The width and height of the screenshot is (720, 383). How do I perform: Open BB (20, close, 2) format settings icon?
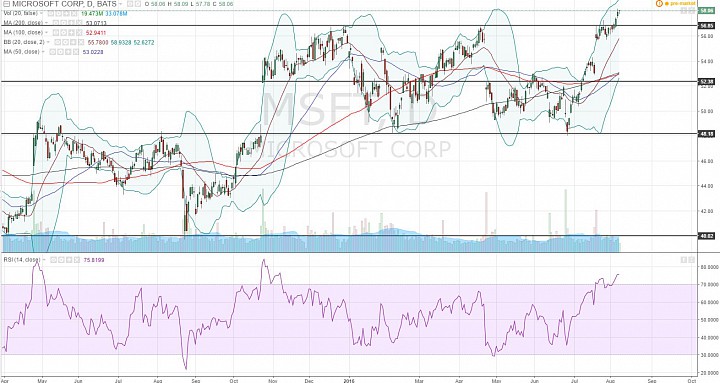pyautogui.click(x=65, y=42)
